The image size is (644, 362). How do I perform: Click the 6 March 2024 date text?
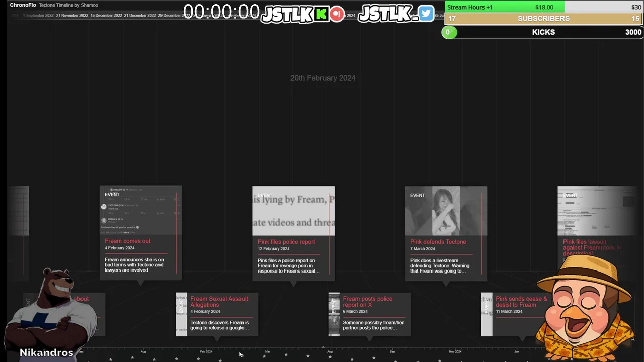tap(355, 311)
